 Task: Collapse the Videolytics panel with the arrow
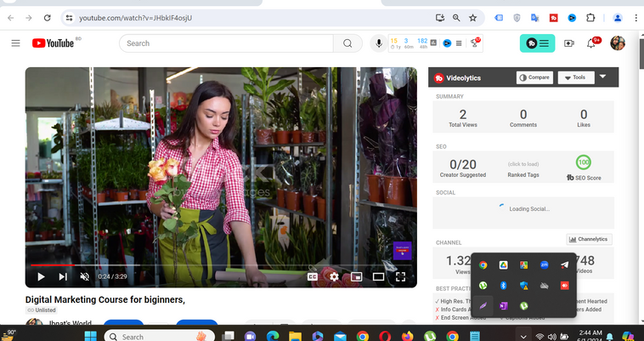[602, 77]
